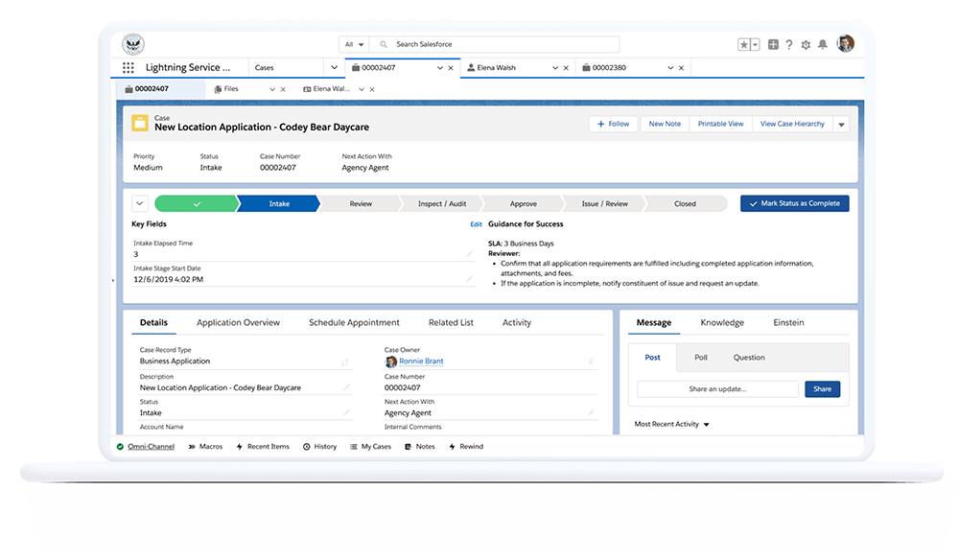Select the Review stage in the path
This screenshot has height=560, width=959.
[x=361, y=203]
